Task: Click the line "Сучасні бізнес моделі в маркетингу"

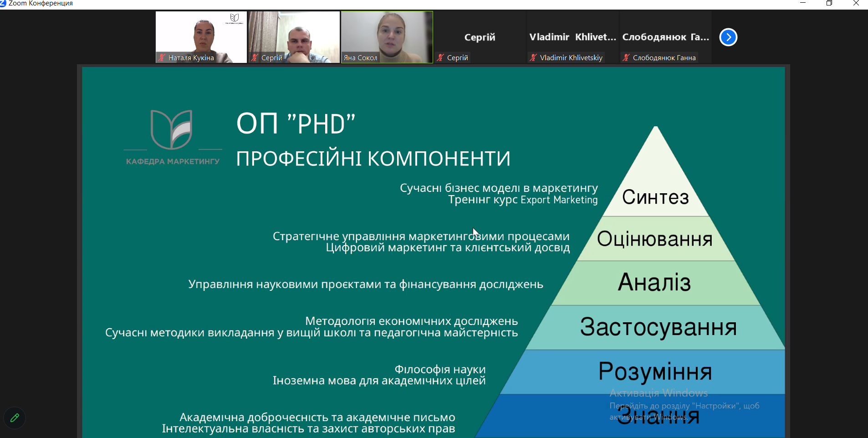Action: point(499,188)
